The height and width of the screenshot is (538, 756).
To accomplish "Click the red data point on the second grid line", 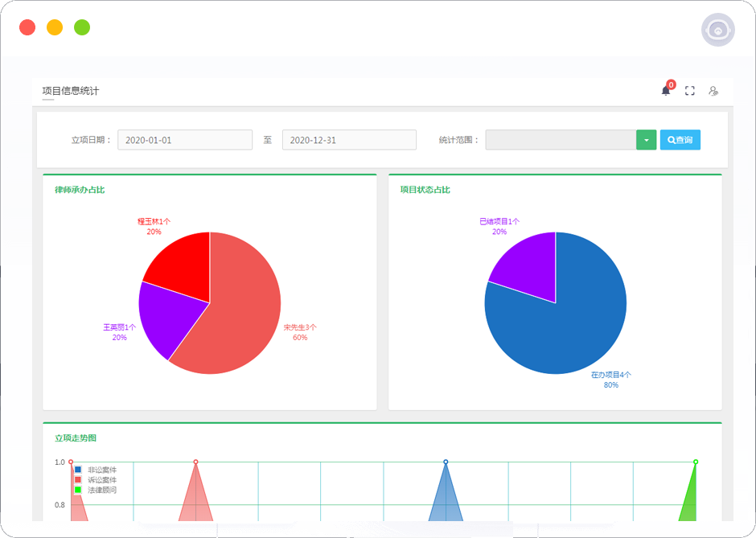I will tap(195, 462).
